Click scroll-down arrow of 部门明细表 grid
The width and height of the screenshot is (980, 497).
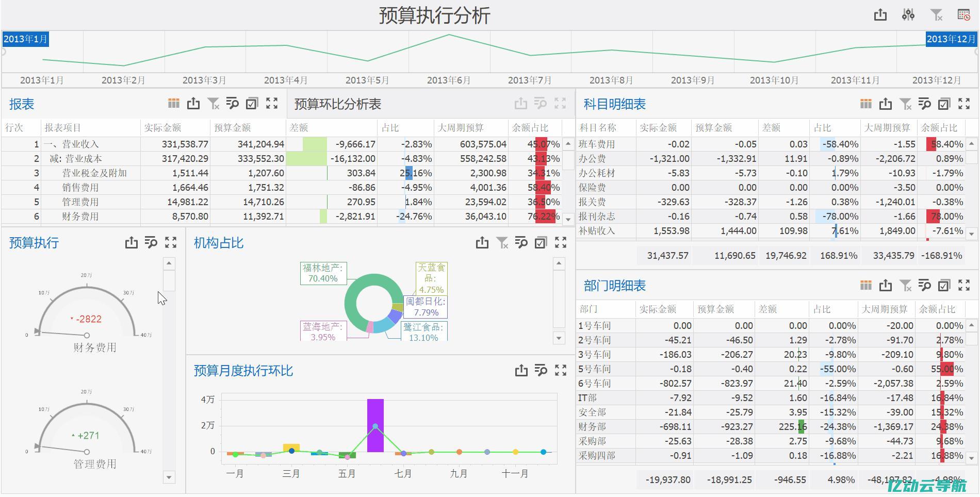point(972,457)
